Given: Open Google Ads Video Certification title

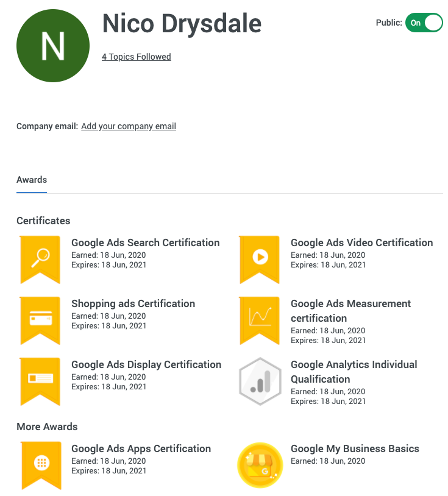Looking at the screenshot, I should point(362,243).
